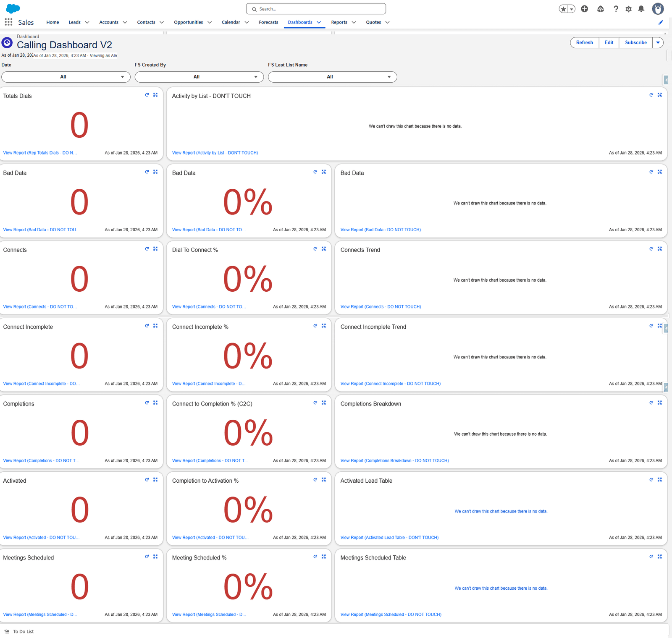Click the global Search field
Viewport: 672px width, 638px height.
pyautogui.click(x=316, y=9)
